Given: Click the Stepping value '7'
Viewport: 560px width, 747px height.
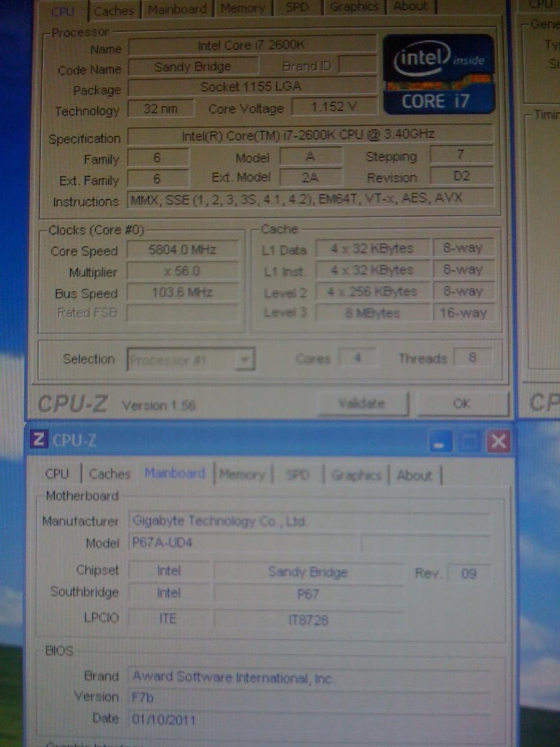Looking at the screenshot, I should 461,154.
